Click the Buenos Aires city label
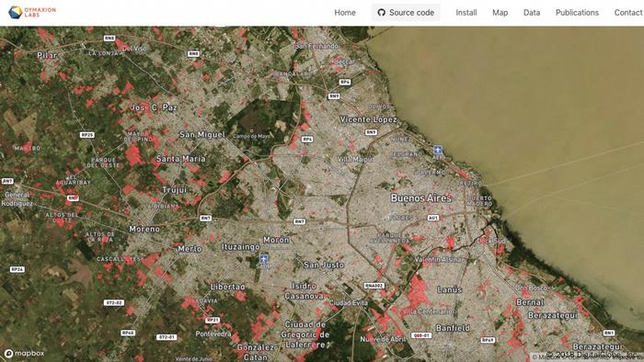Image resolution: width=644 pixels, height=362 pixels. pos(421,198)
